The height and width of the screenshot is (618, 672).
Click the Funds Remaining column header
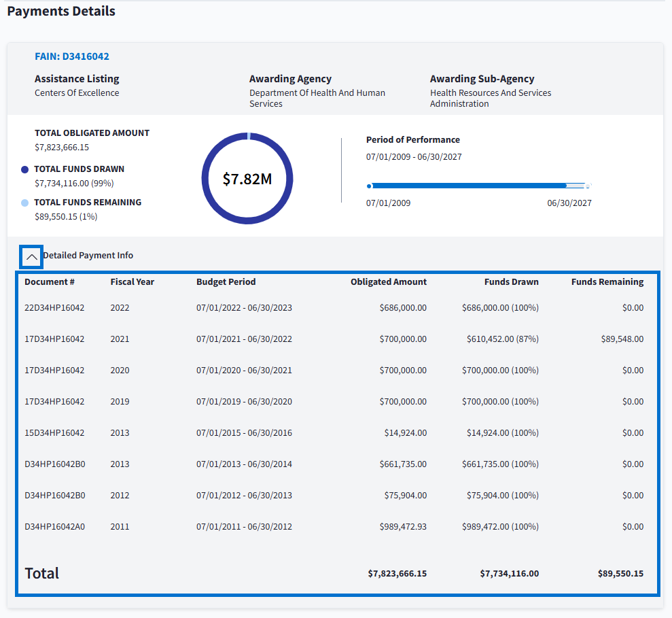607,281
